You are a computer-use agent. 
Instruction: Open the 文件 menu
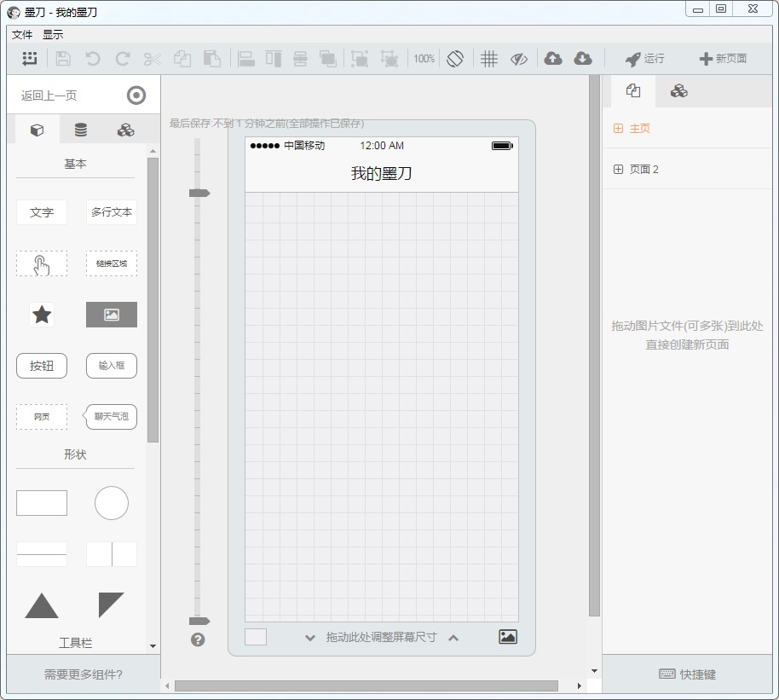click(x=22, y=34)
